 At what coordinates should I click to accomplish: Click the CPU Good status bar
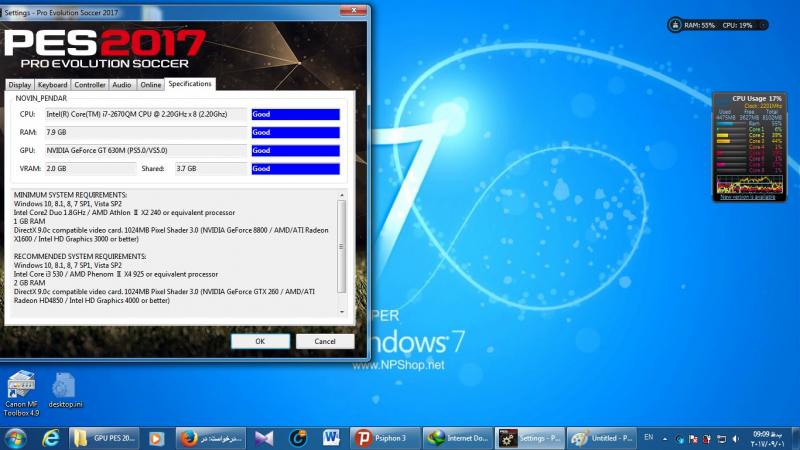pyautogui.click(x=295, y=114)
